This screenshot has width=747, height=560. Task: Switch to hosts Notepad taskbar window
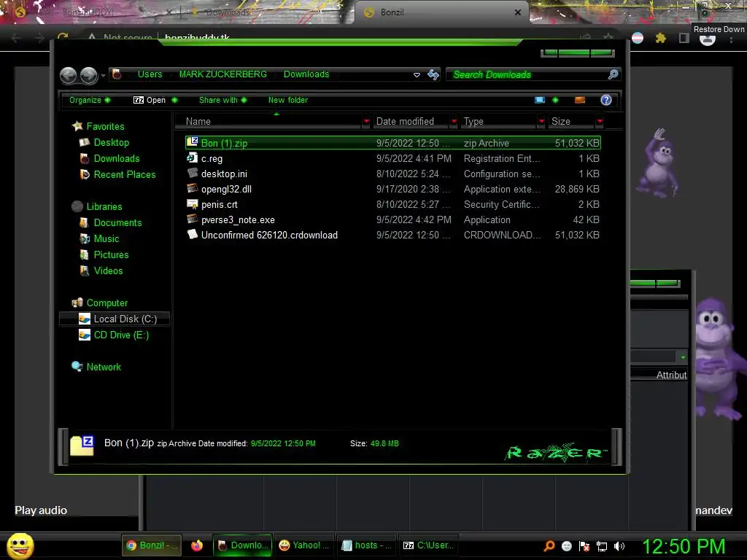pos(366,545)
